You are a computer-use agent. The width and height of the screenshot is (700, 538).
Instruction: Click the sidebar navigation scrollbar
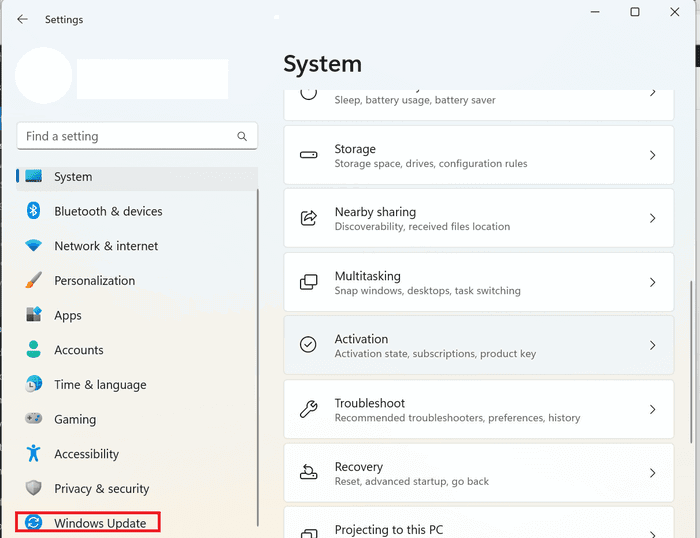point(258,358)
